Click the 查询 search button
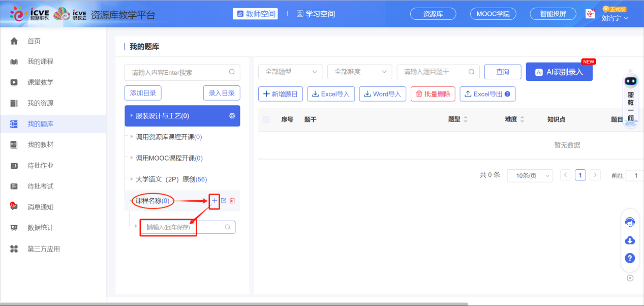Screen dimensions: 644x306 click(x=502, y=72)
